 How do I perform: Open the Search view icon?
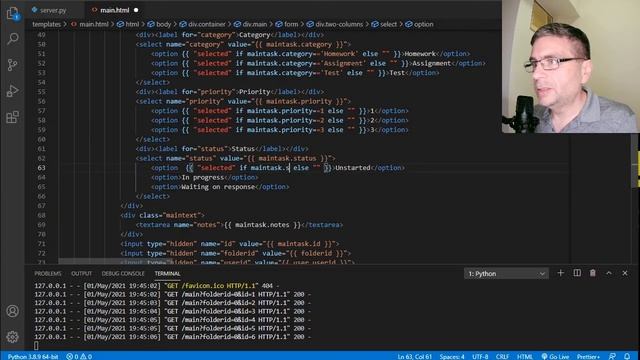13,39
